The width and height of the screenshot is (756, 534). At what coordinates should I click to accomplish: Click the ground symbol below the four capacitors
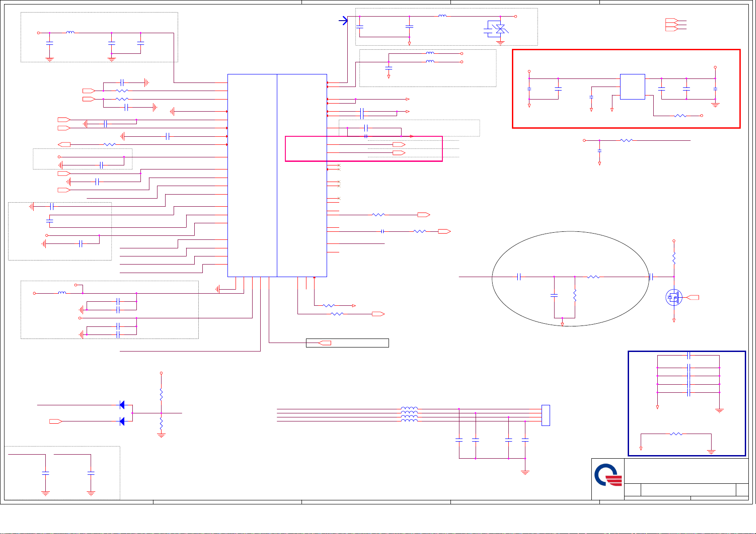(525, 472)
